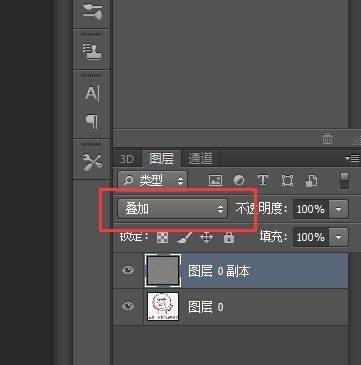Click the 填充 value field

(311, 237)
